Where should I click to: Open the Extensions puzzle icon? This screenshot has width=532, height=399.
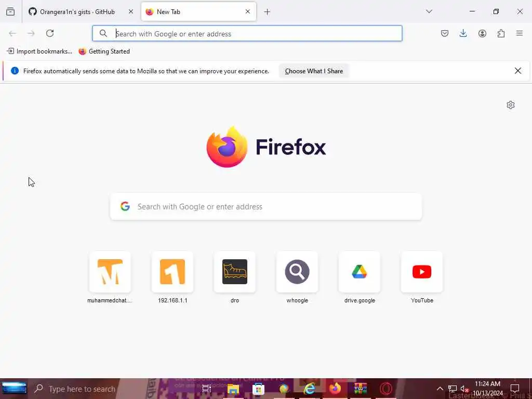[501, 33]
